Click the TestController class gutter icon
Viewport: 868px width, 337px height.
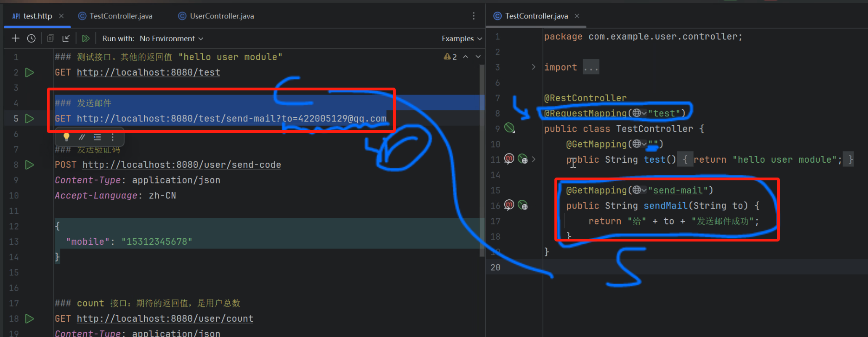509,128
